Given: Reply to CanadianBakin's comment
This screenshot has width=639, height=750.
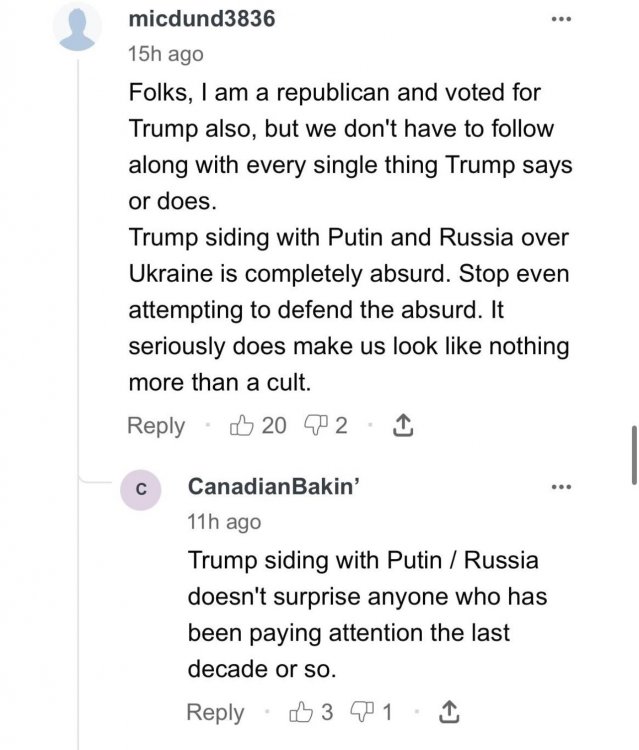Looking at the screenshot, I should coord(215,712).
